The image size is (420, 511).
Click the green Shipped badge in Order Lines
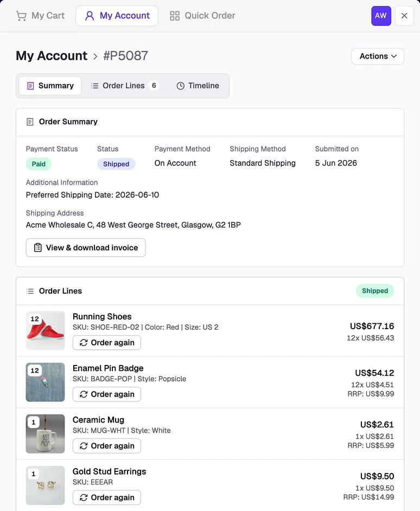(375, 291)
